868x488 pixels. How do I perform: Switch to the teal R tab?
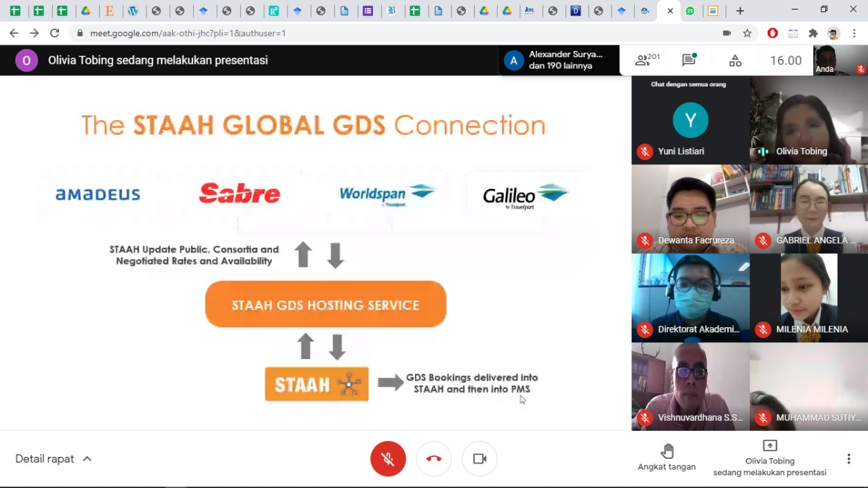point(274,11)
